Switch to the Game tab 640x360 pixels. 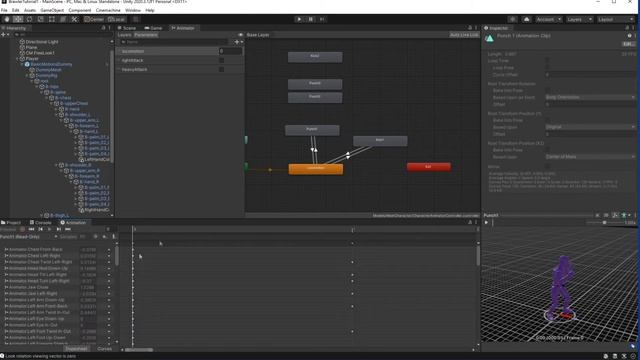tap(153, 28)
